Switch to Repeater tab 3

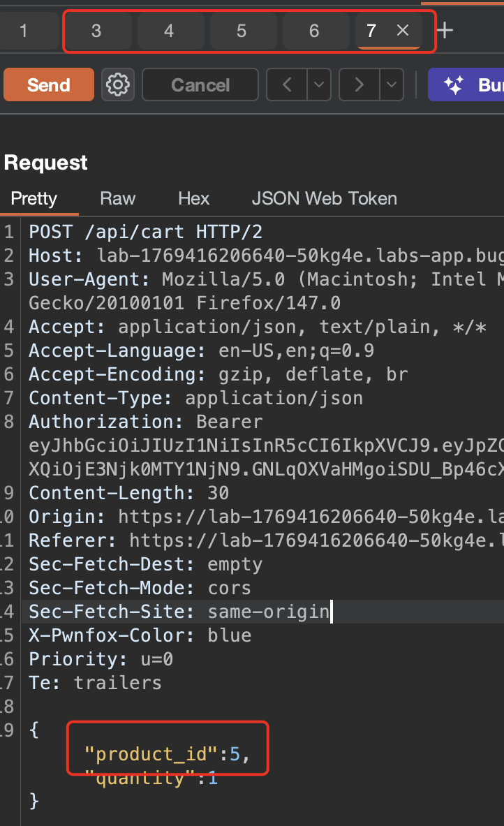(96, 31)
